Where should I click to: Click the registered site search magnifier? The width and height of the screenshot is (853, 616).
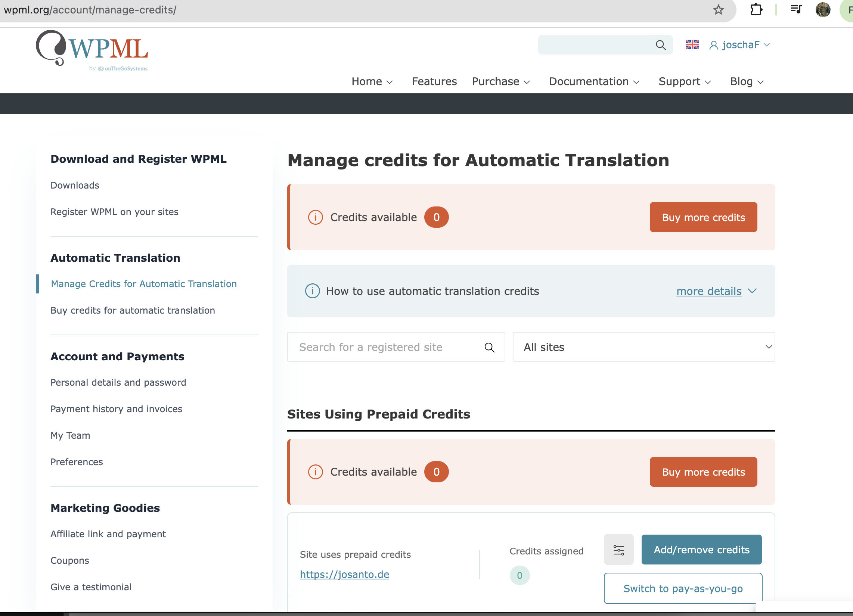pos(489,348)
